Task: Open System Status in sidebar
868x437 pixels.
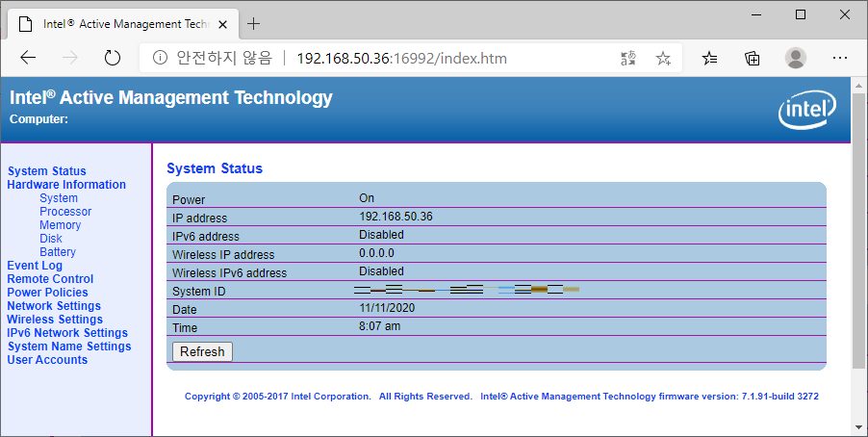Action: point(47,171)
